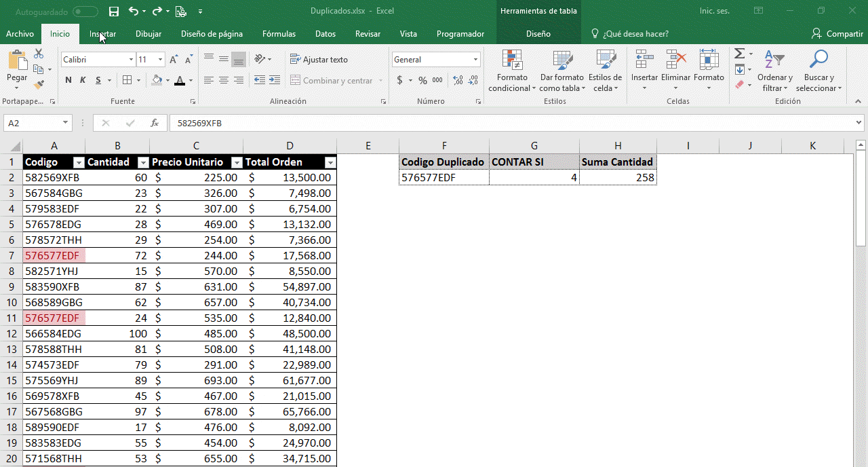This screenshot has width=868, height=467.
Task: Open the Color de fuente swatch
Action: [179, 80]
